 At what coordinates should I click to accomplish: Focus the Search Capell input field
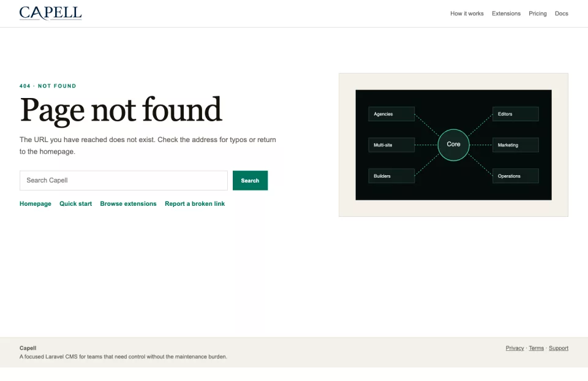coord(124,180)
